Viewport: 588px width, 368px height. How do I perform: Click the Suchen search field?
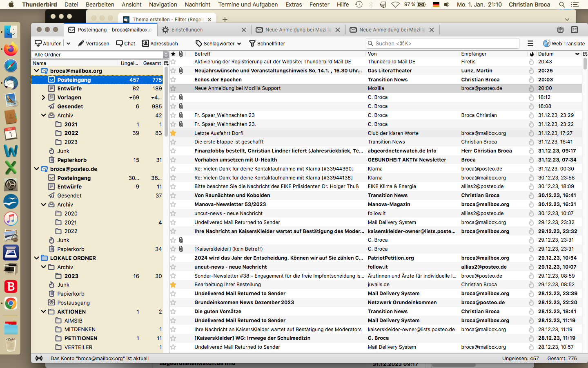(443, 43)
